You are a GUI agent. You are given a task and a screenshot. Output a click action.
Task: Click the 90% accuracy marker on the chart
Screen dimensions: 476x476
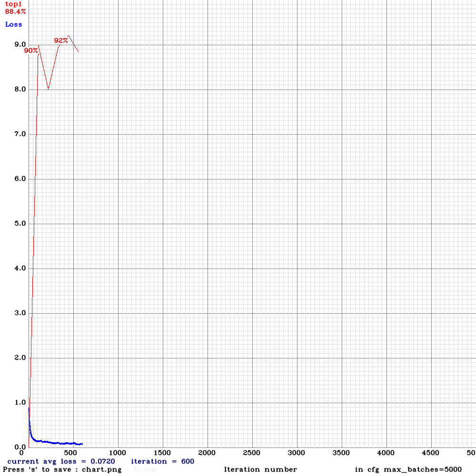click(x=30, y=50)
